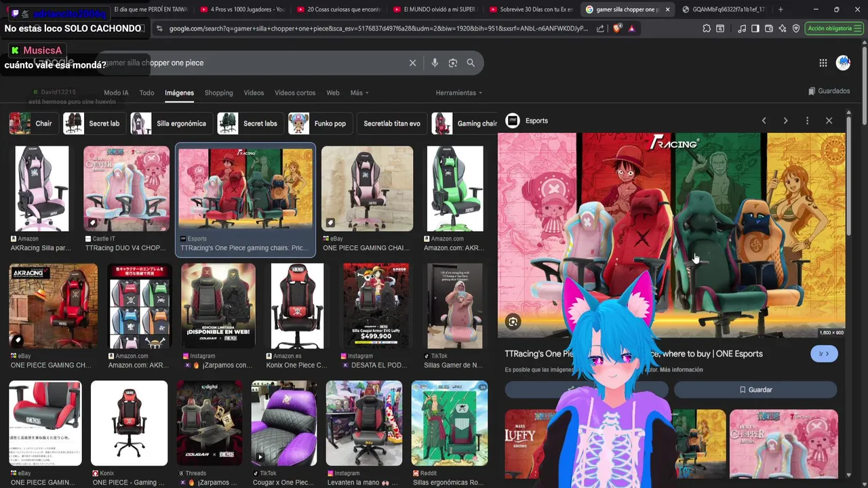This screenshot has width=868, height=488.
Task: Open the Reddit Sillas ergonómicas Zoro thumbnail
Action: pyautogui.click(x=449, y=423)
